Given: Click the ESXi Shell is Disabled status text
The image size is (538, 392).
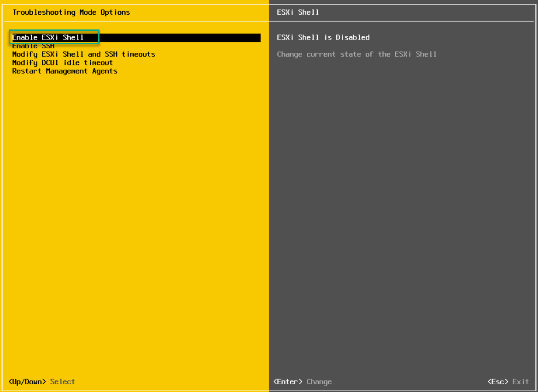Looking at the screenshot, I should 323,37.
